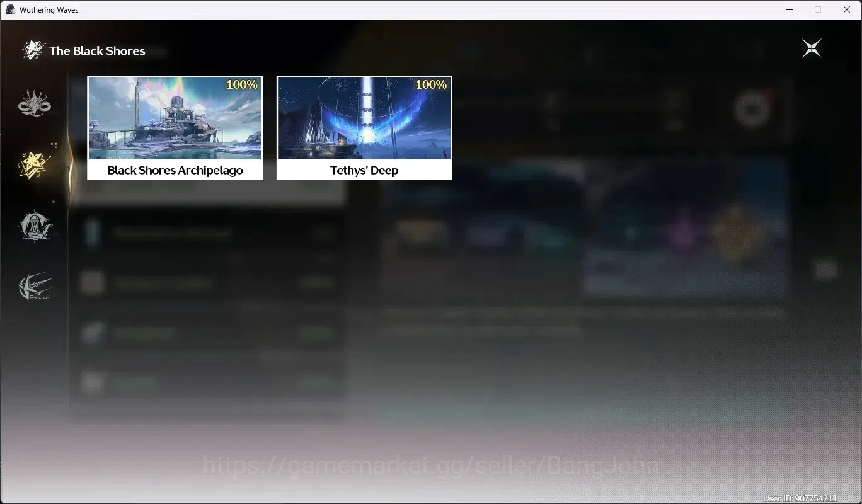Minimize the Wuthering Waves window
Screen dimensions: 862x504
point(789,9)
